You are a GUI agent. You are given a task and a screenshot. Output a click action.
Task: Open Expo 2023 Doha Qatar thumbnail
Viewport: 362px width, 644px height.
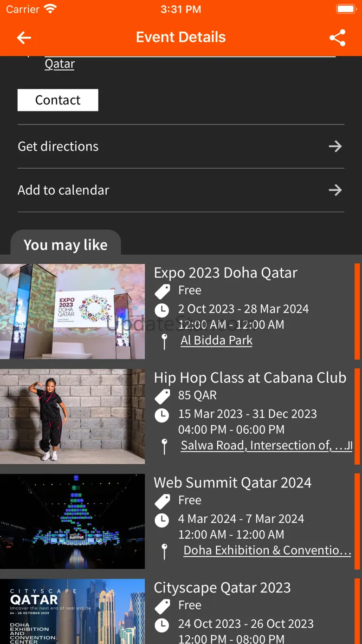pos(72,312)
